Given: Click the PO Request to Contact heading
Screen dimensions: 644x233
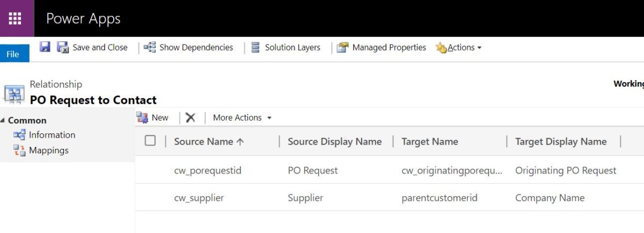Looking at the screenshot, I should pos(93,100).
